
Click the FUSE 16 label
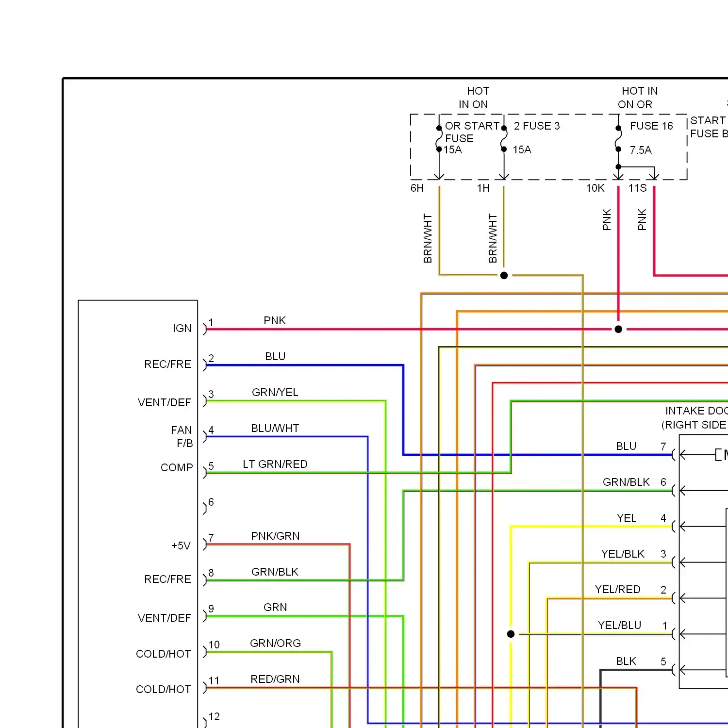point(652,126)
